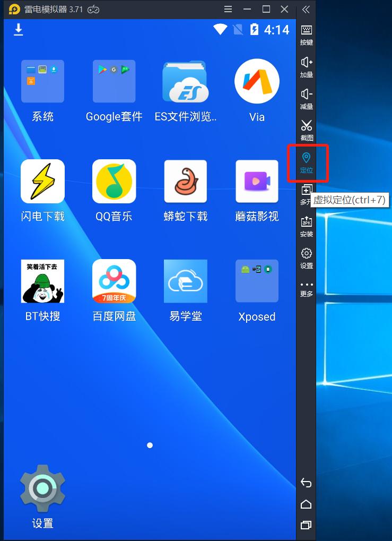Tap the 4:14 clock
This screenshot has height=541, width=392.
(x=276, y=30)
